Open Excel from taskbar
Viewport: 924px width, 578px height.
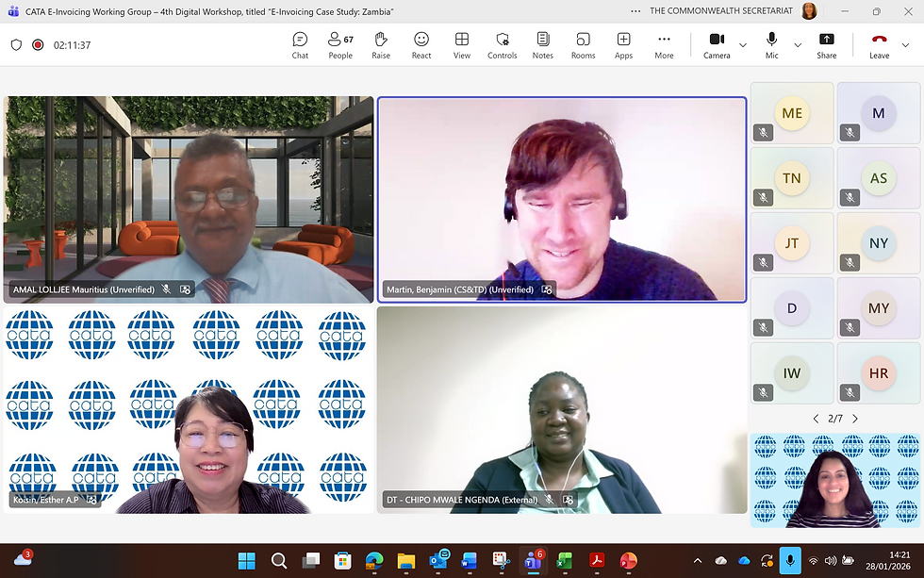tap(565, 561)
